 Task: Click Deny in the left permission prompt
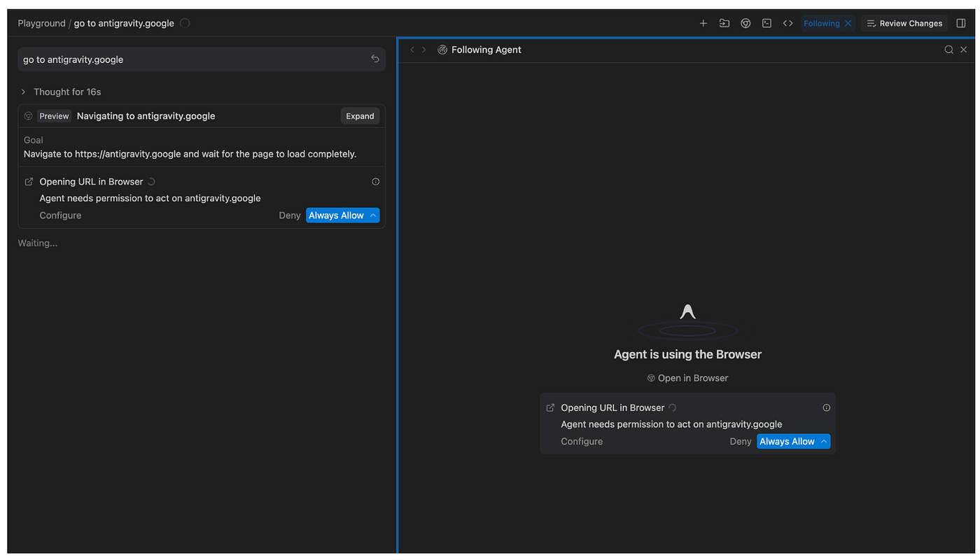[289, 216]
